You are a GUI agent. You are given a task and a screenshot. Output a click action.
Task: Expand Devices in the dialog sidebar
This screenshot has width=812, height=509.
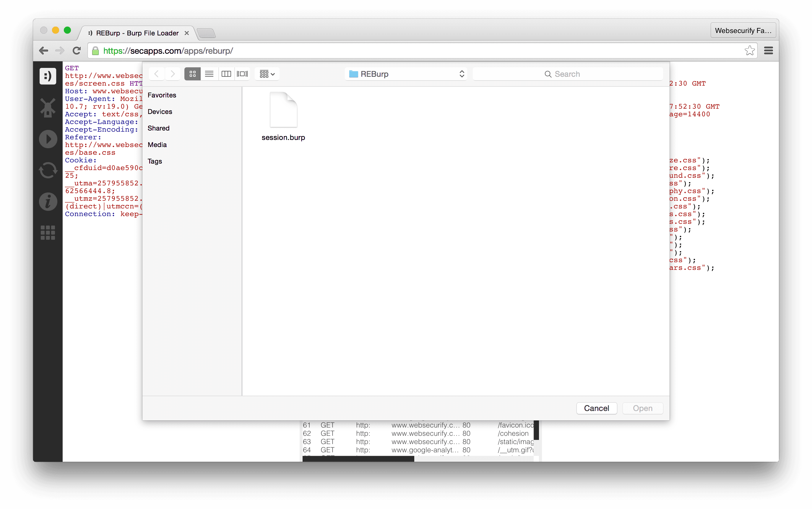coord(160,111)
